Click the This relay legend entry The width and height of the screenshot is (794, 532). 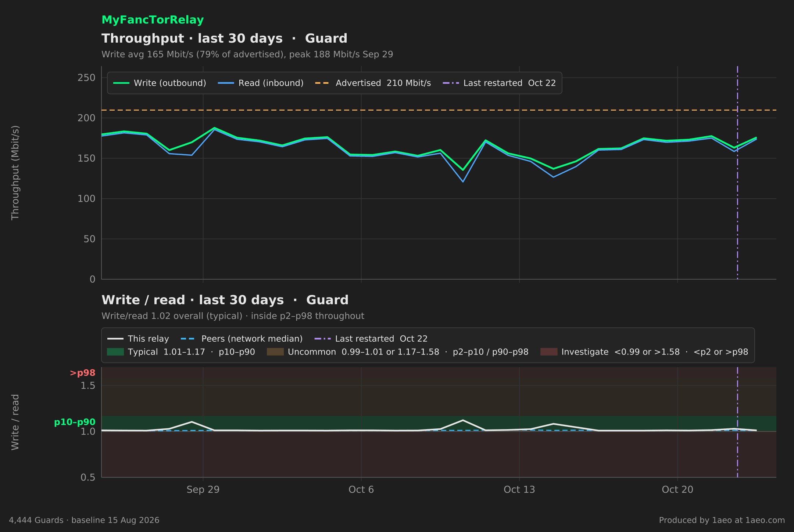[138, 339]
